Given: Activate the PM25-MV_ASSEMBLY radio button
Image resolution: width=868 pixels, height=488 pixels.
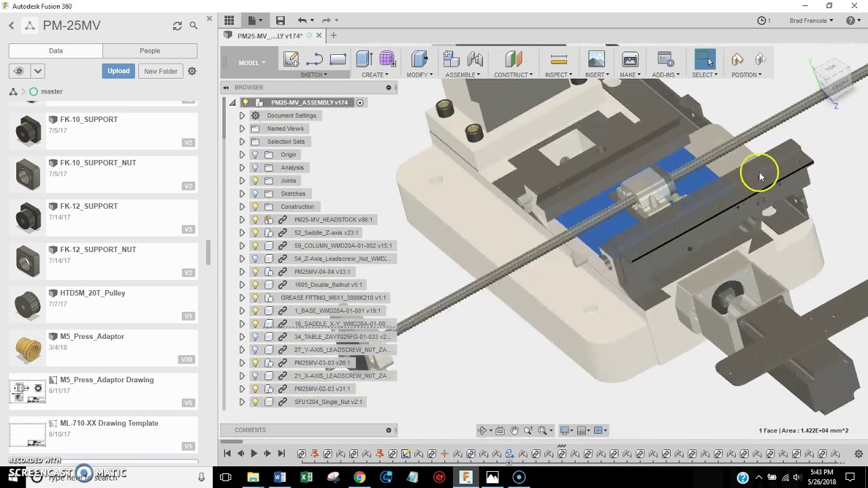Looking at the screenshot, I should tap(360, 103).
